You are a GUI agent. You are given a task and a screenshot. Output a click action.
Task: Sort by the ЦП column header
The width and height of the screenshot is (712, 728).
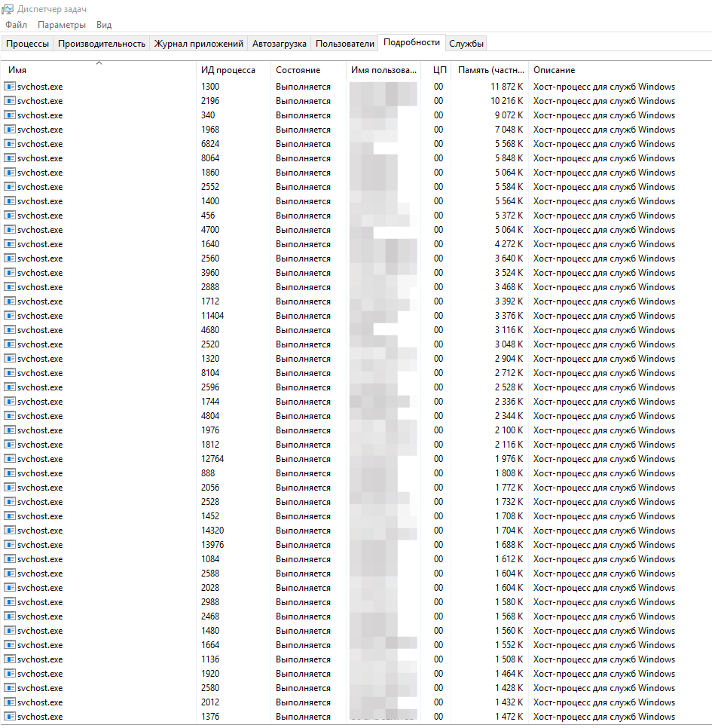[x=437, y=70]
